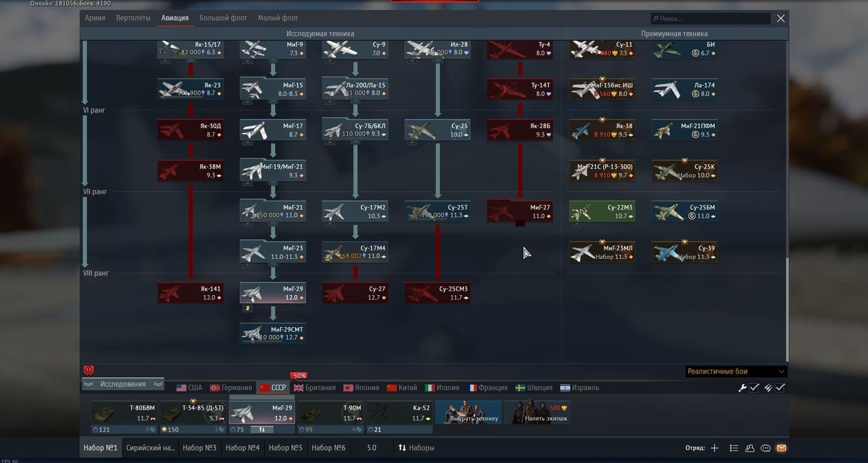Open the Реалистичные бои mode dropdown
The width and height of the screenshot is (868, 463).
click(x=736, y=371)
